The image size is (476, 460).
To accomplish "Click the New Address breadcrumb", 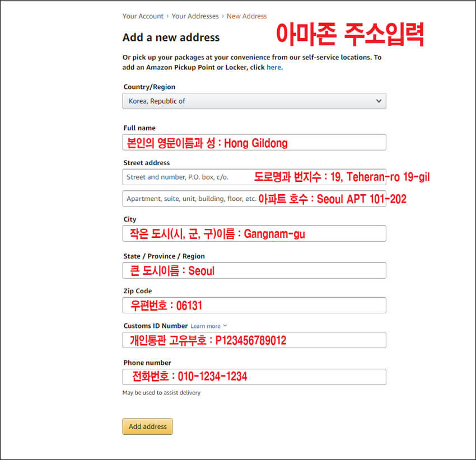I will pyautogui.click(x=247, y=16).
